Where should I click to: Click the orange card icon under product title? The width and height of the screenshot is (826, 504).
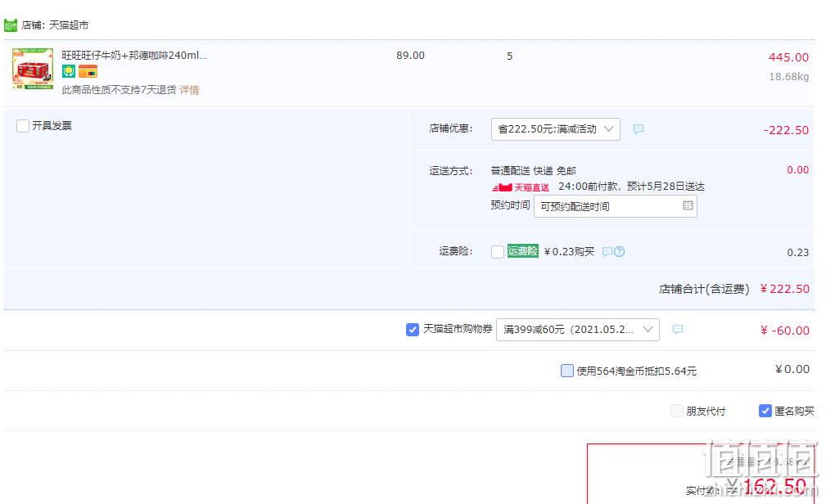pos(88,71)
